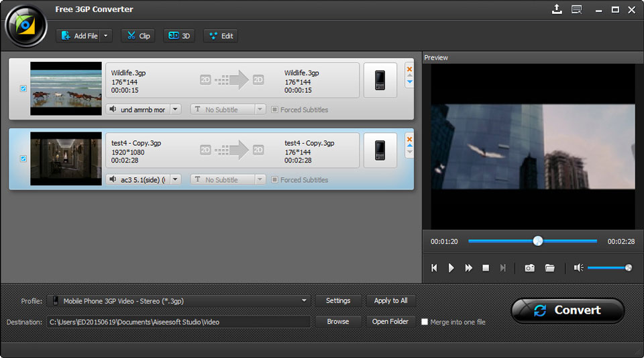Adjust the volume slider handle

629,268
